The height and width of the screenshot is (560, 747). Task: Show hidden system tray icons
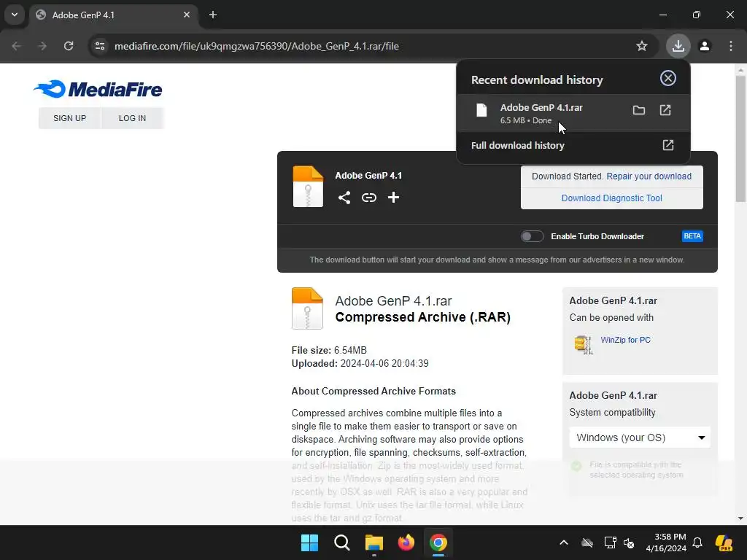pyautogui.click(x=564, y=542)
